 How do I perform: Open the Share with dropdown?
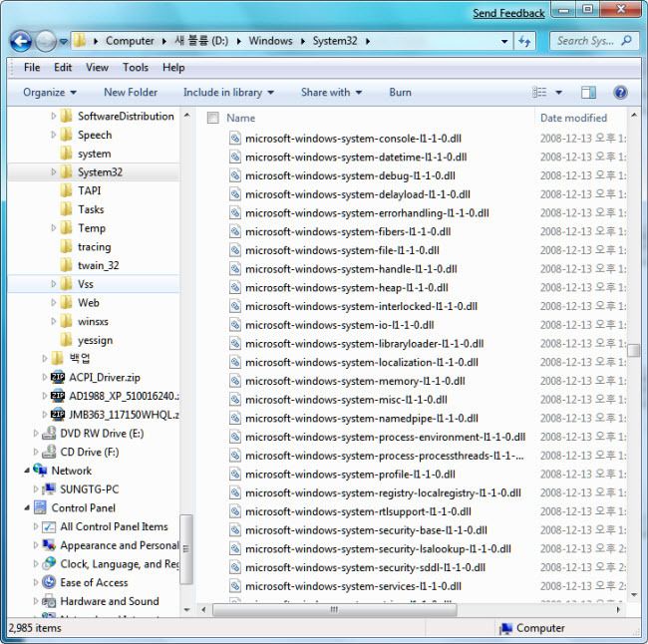(x=331, y=92)
